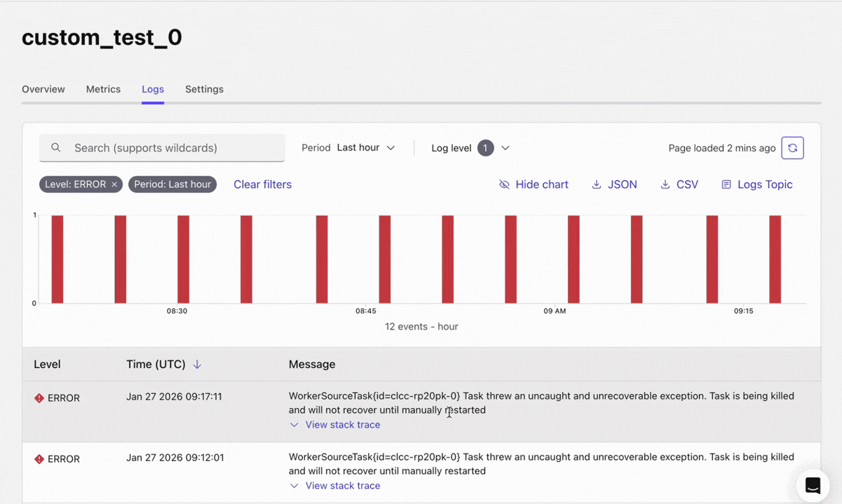The image size is (842, 504).
Task: Download logs as CSV
Action: coord(679,184)
